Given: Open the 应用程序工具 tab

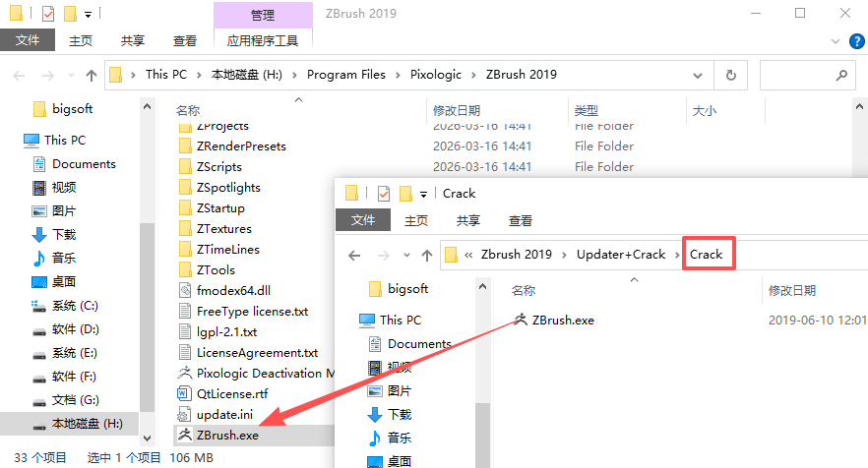Looking at the screenshot, I should click(263, 41).
